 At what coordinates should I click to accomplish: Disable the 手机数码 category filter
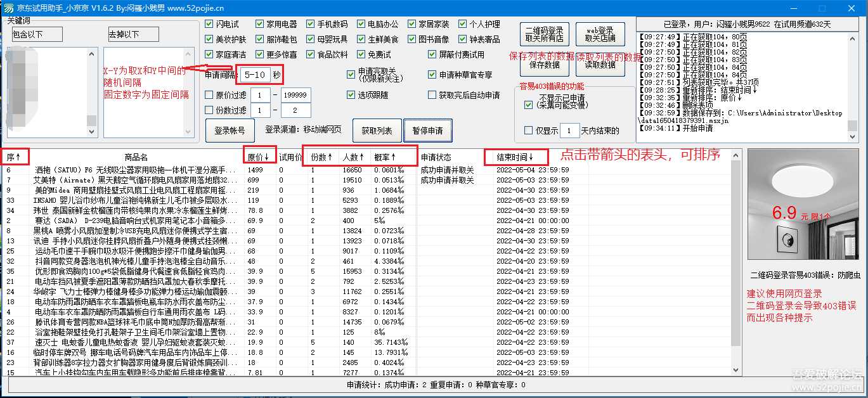point(311,23)
